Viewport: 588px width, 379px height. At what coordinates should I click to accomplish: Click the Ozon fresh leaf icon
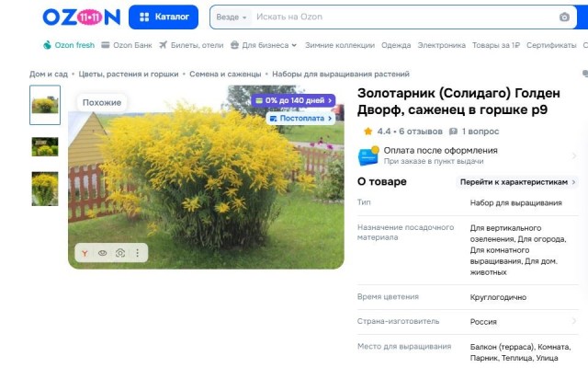(47, 45)
